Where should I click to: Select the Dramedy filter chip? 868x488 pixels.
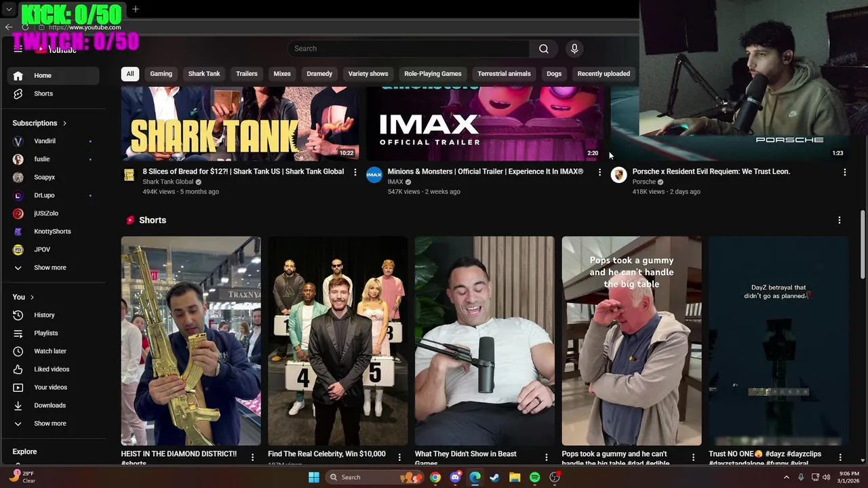319,74
